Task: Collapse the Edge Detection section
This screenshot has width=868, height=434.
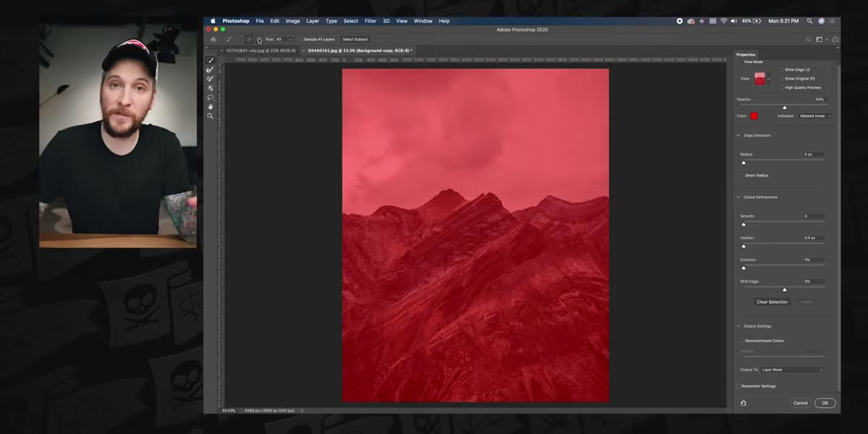Action: 739,135
